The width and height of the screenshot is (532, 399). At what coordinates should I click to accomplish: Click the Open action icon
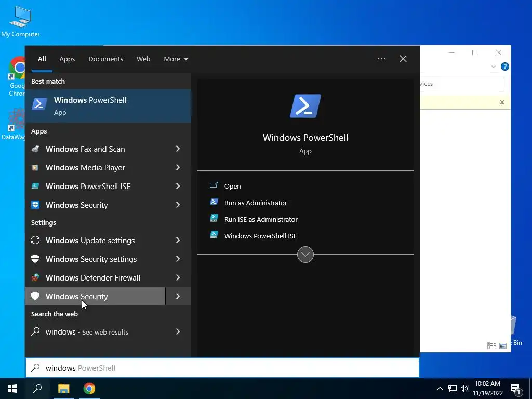pyautogui.click(x=214, y=185)
